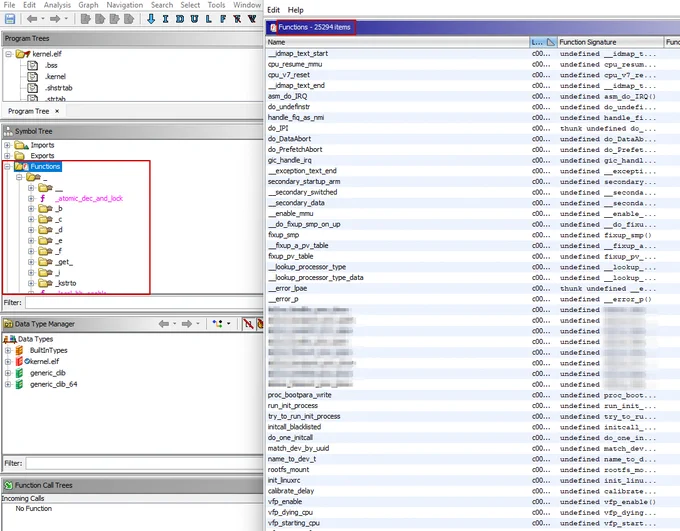Image resolution: width=680 pixels, height=531 pixels.
Task: Click the 'F' next function toolbar icon
Action: (x=223, y=19)
